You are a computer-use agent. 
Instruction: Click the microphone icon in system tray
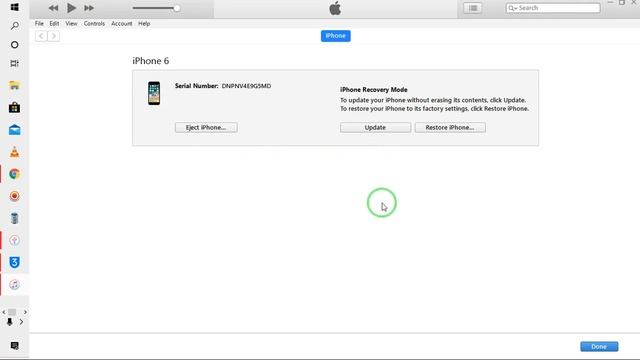click(9, 322)
